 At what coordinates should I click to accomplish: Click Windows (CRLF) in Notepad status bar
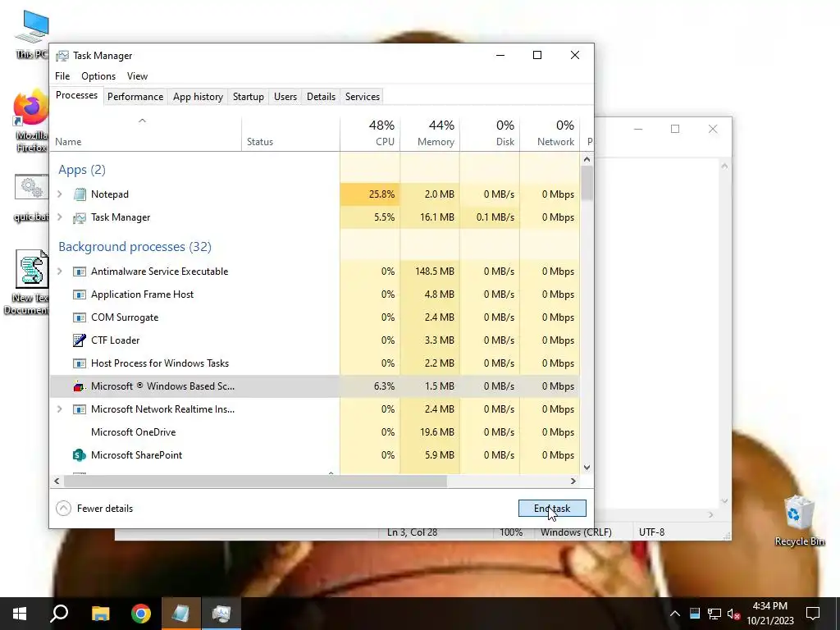(576, 532)
